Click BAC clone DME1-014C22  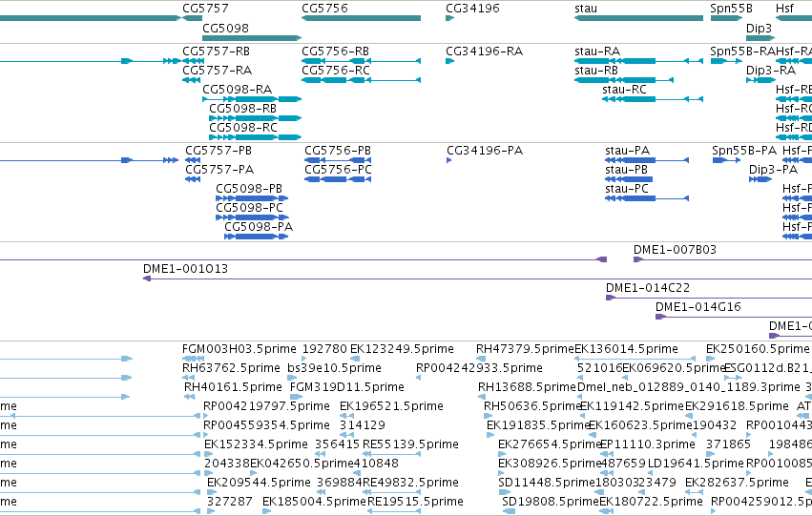648,288
